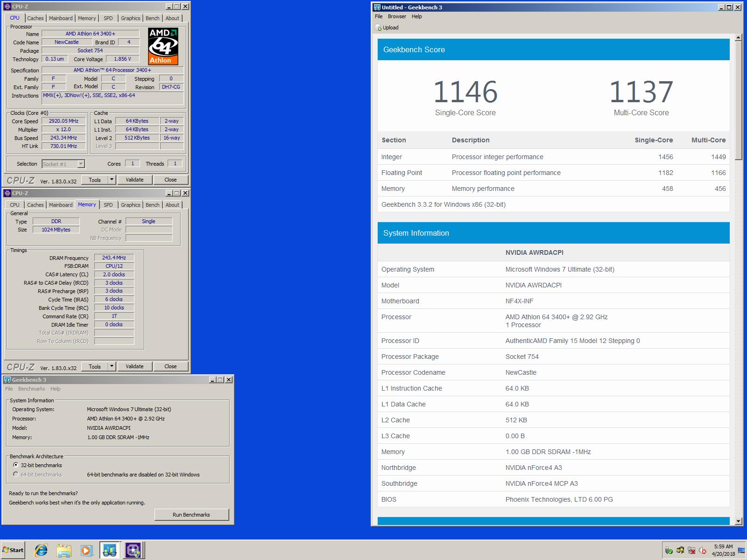
Task: Open Internet Explorer from the taskbar
Action: [x=41, y=550]
